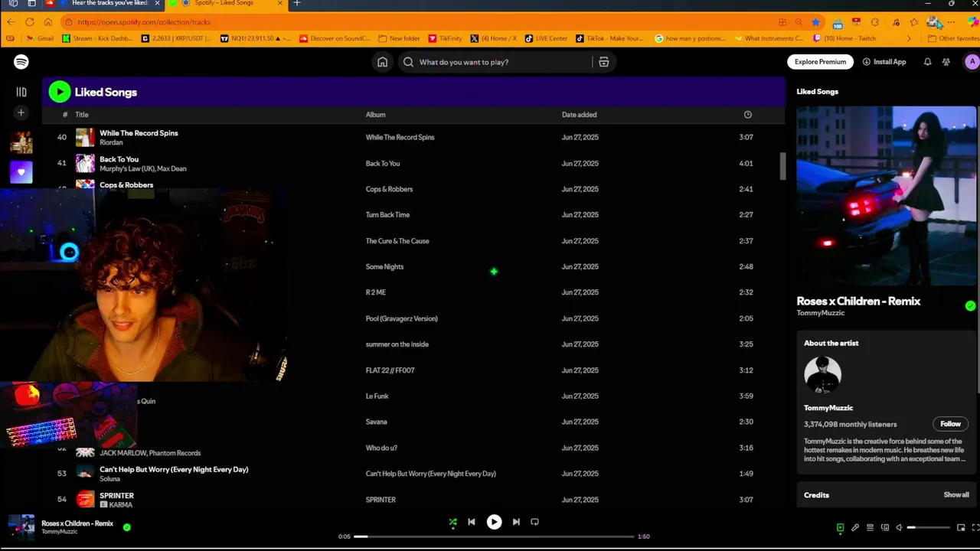Open Connect to a device icon
Screen dimensions: 980x551
(x=885, y=528)
